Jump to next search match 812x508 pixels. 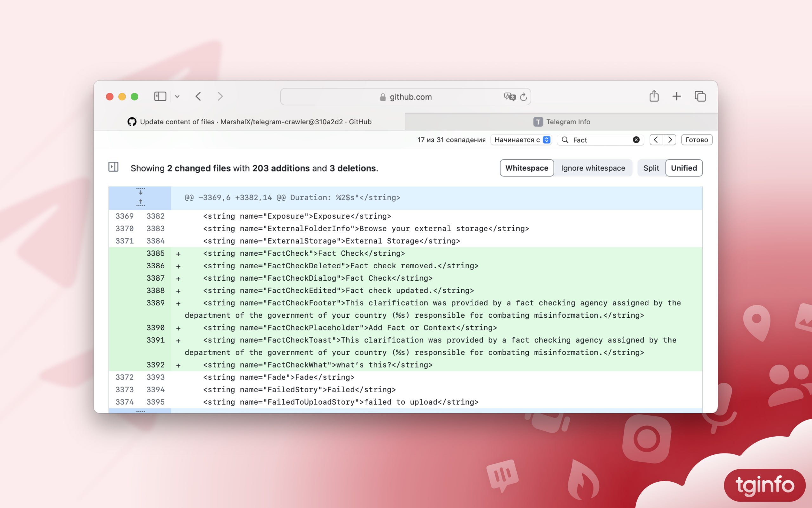pos(670,140)
